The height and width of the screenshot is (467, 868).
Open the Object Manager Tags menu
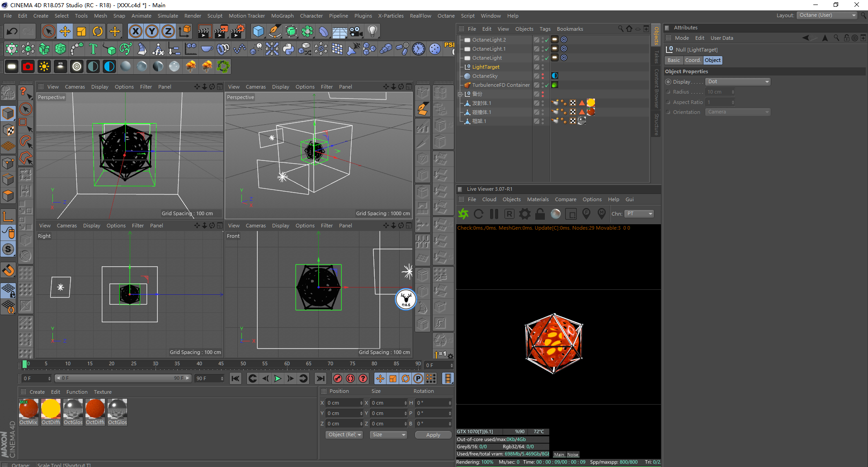[545, 29]
